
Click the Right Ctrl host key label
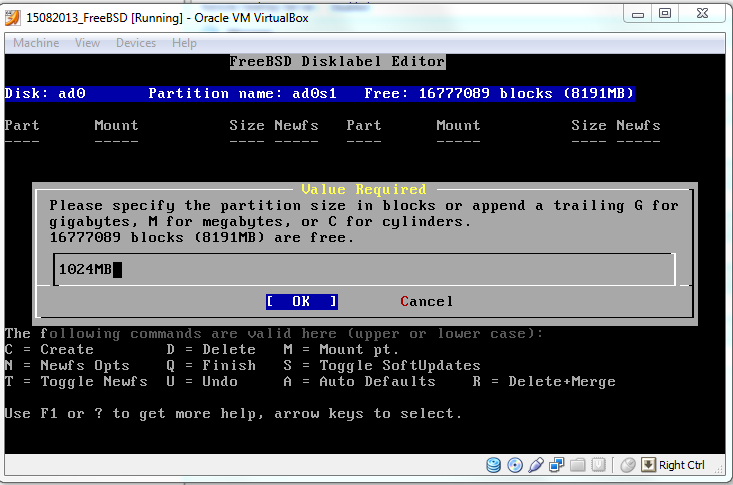pyautogui.click(x=682, y=465)
